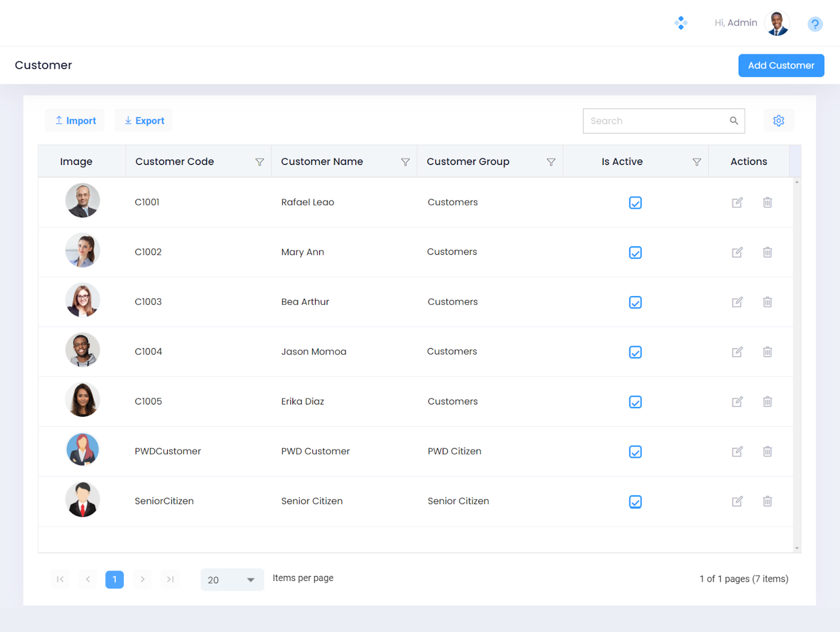Toggle Is Active checkbox for Erika Diaz
This screenshot has width=840, height=632.
(x=635, y=402)
